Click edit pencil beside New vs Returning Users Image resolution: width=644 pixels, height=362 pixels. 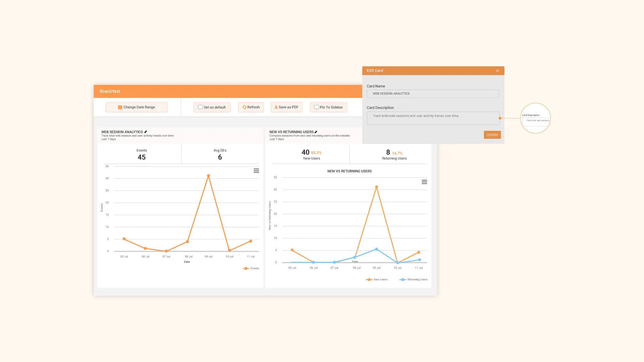[x=316, y=132]
